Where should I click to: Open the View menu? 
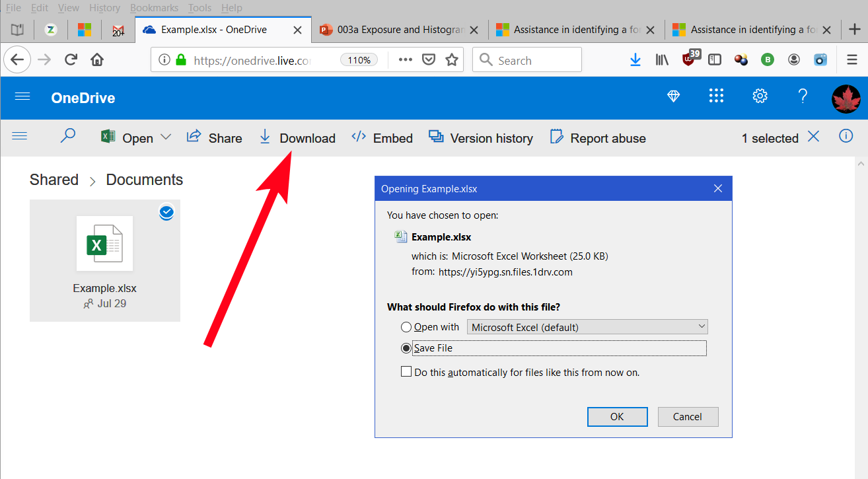point(69,8)
